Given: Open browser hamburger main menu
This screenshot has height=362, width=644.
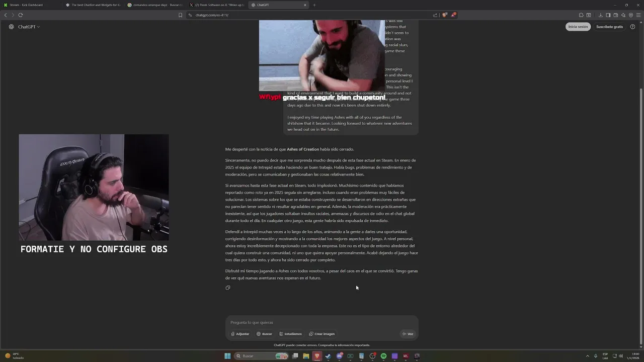Looking at the screenshot, I should click(x=638, y=15).
